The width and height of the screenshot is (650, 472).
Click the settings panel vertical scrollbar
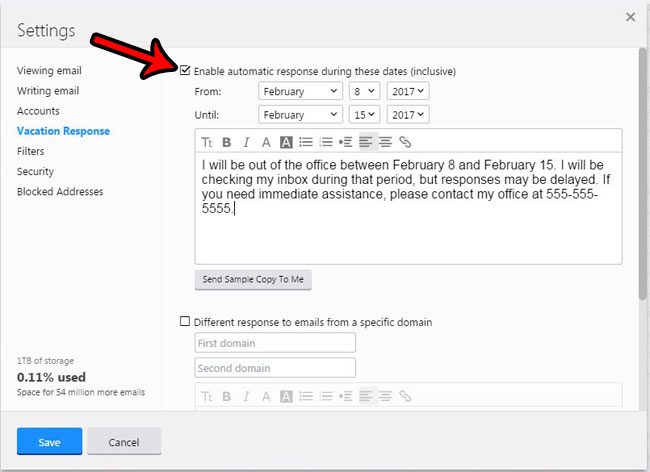(643, 174)
